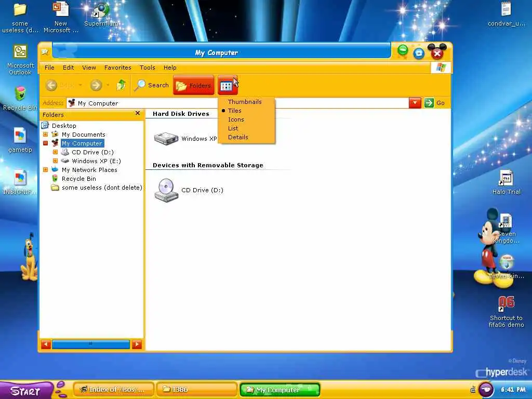The image size is (532, 399).
Task: Select Windows XP (E:) in tree
Action: point(96,161)
